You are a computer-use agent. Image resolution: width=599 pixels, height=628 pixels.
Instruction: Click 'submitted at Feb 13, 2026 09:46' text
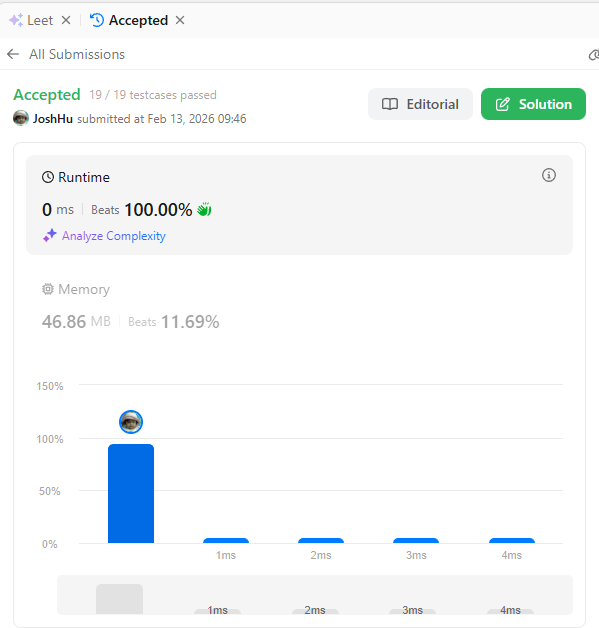[x=162, y=119]
